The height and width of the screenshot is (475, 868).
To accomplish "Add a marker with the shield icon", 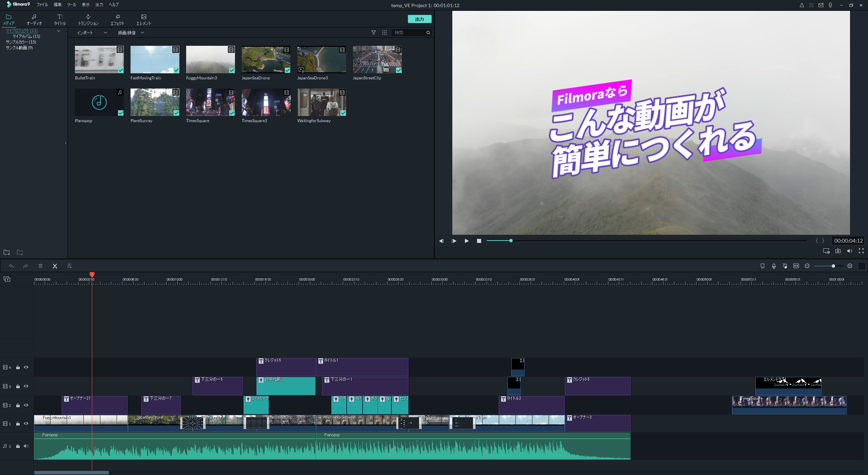I will (x=763, y=266).
